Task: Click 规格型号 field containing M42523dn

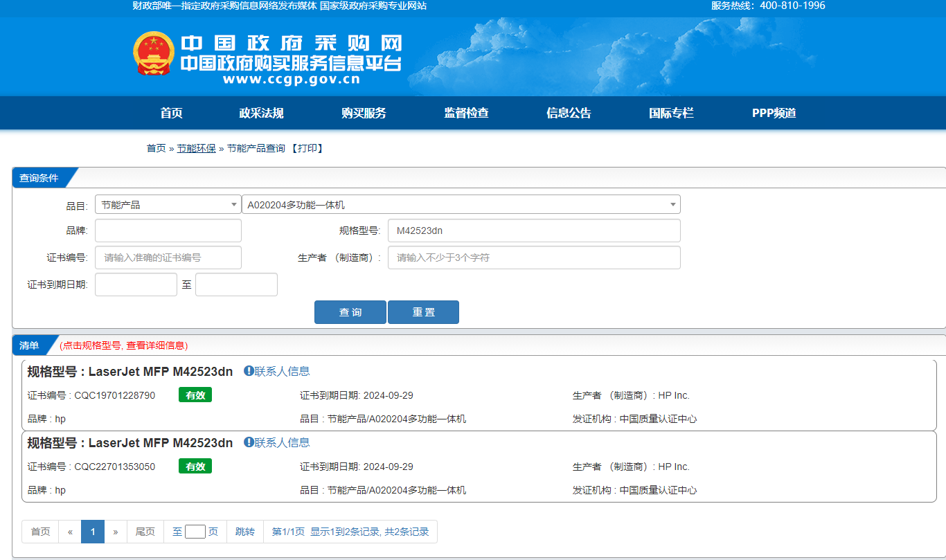Action: click(x=534, y=231)
